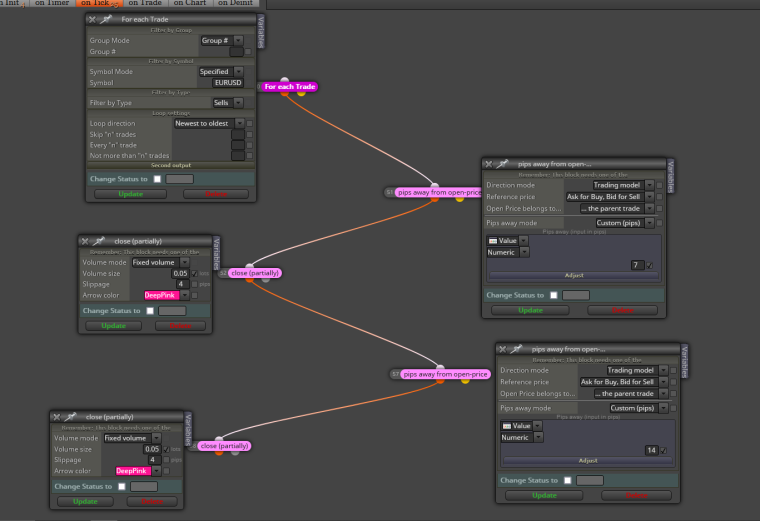Toggle Change Status to checkbox in For each Trade

157,179
